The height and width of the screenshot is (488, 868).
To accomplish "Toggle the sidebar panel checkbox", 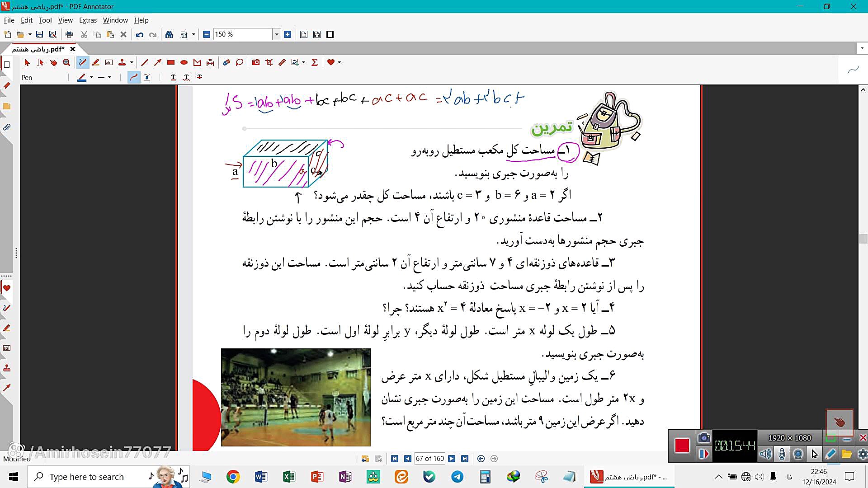I will (7, 65).
